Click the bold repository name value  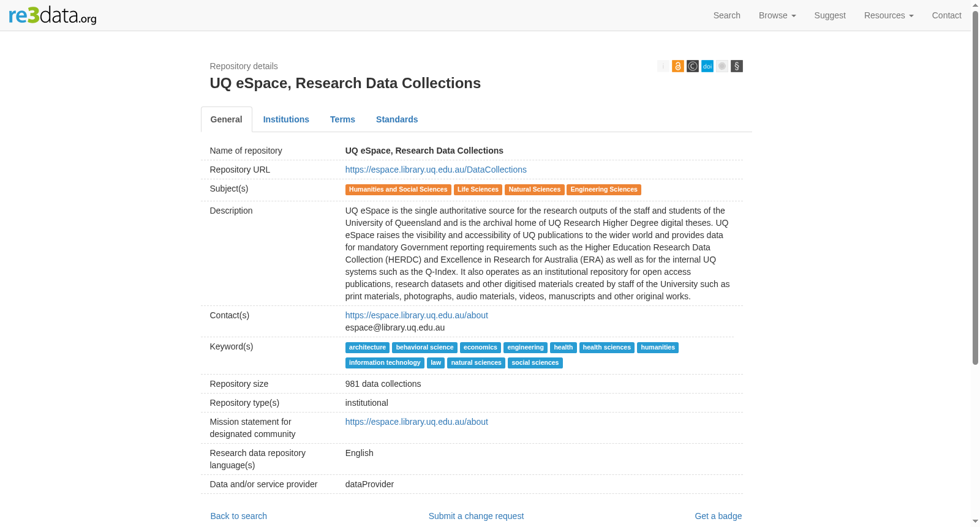[424, 151]
